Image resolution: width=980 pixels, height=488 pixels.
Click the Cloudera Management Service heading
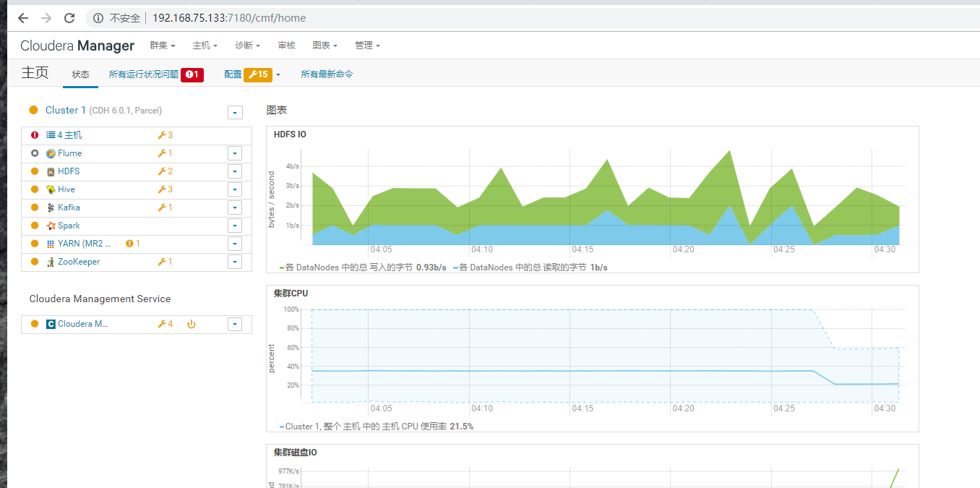(x=100, y=299)
